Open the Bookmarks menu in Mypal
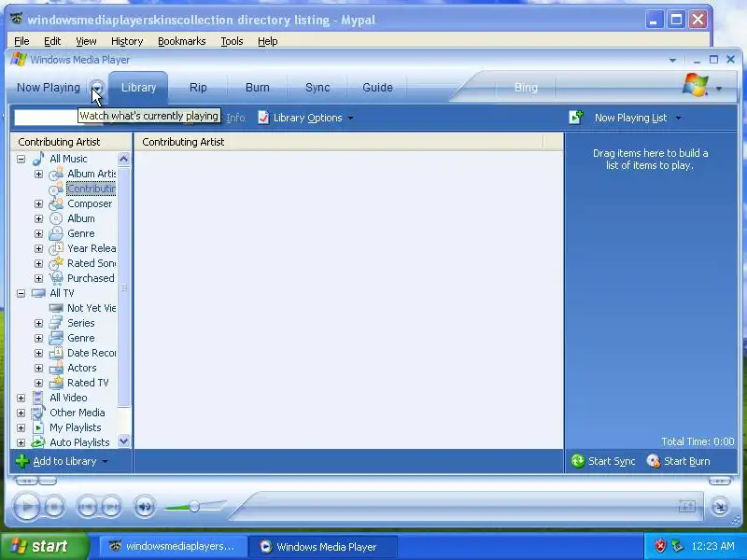747x560 pixels. coord(181,41)
